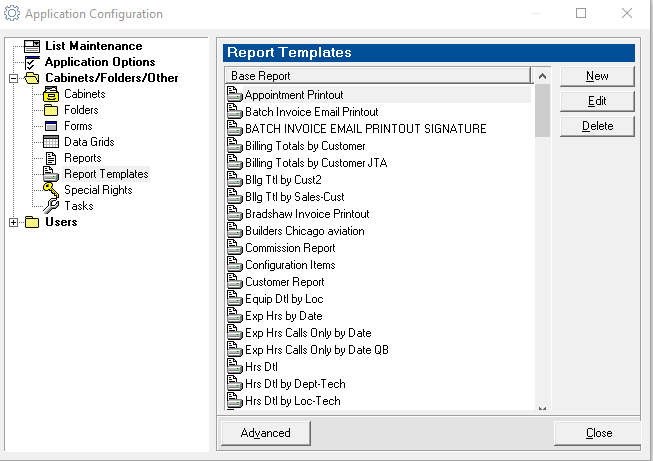Select Report Templates in the tree
653x461 pixels.
click(x=106, y=174)
